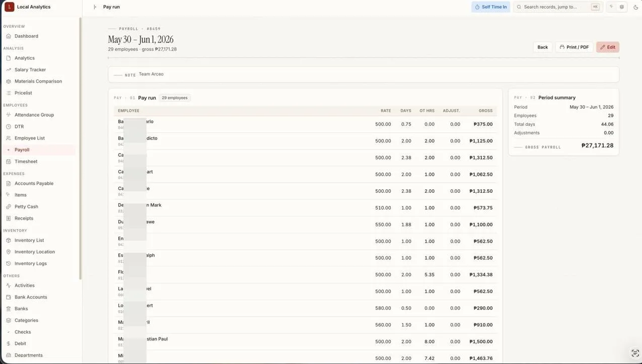642x364 pixels.
Task: Click the Print / PDF button
Action: click(574, 47)
